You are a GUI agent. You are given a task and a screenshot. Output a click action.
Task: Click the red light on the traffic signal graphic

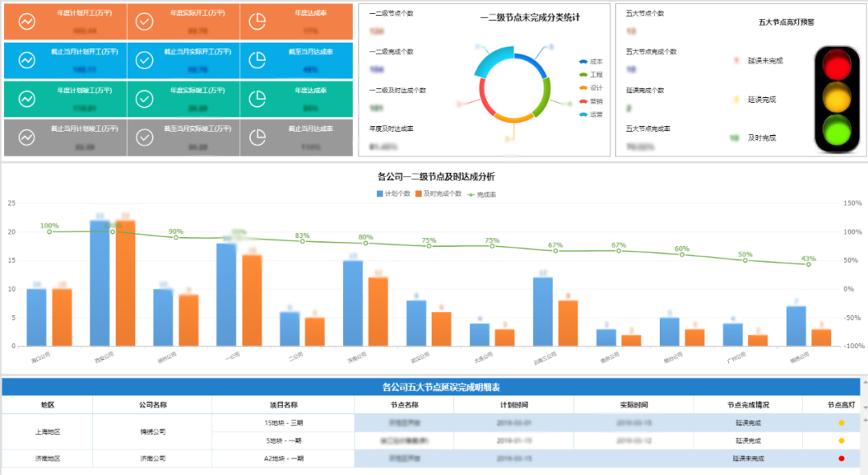[x=837, y=66]
